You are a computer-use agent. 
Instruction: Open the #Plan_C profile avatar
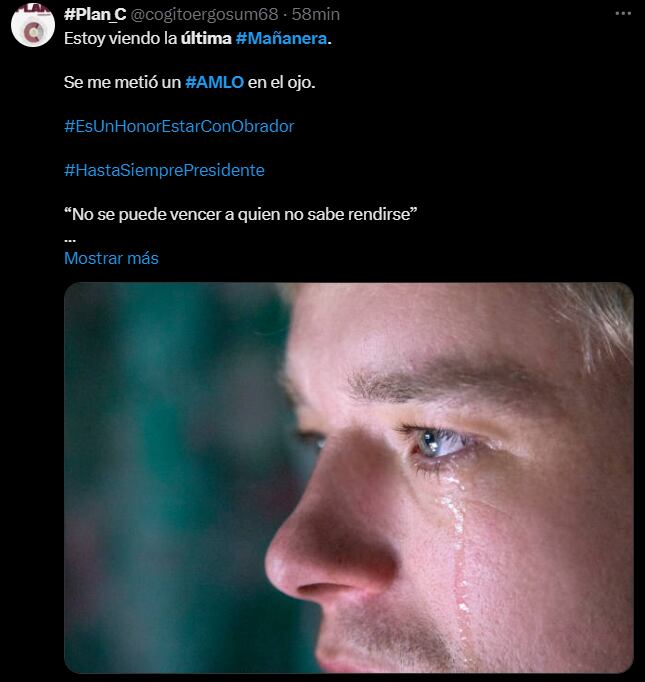coord(33,25)
